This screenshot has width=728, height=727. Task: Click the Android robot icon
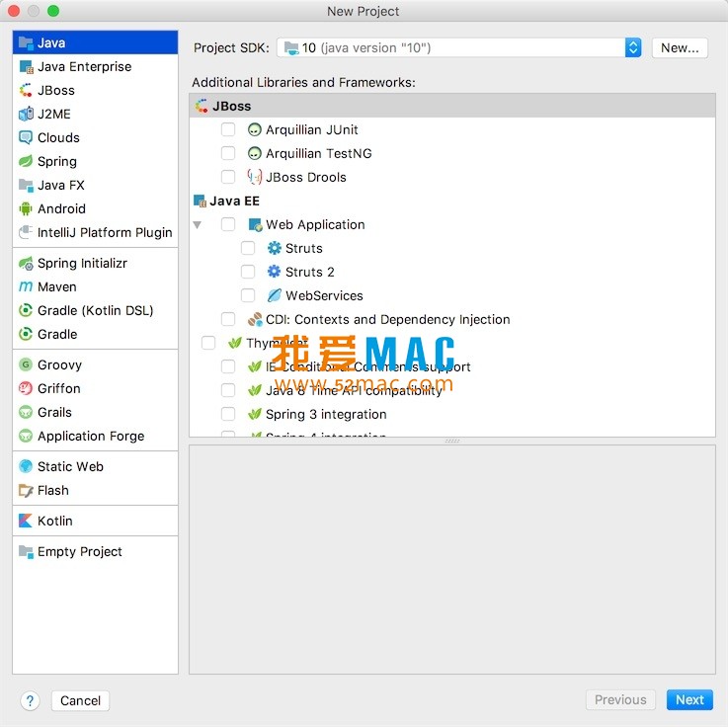26,208
